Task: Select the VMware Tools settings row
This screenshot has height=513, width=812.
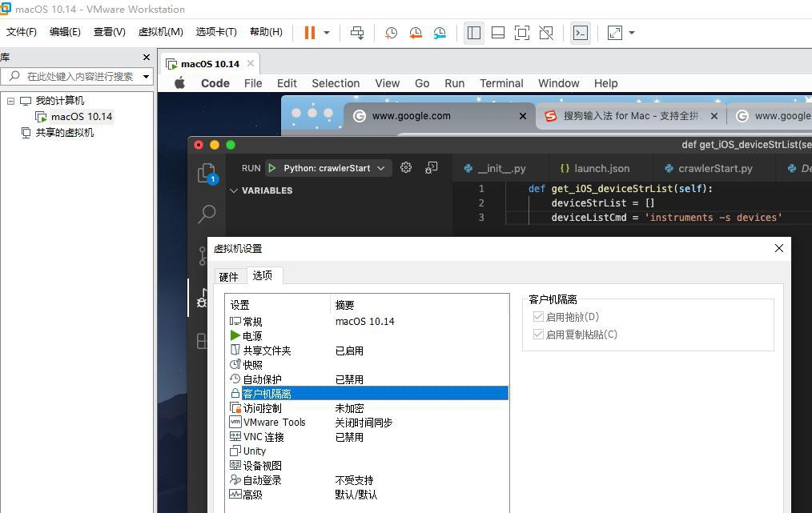Action: point(368,423)
